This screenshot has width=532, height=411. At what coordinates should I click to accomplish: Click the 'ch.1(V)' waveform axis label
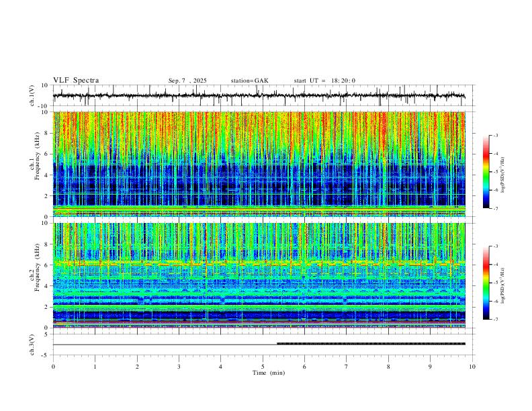pos(32,95)
